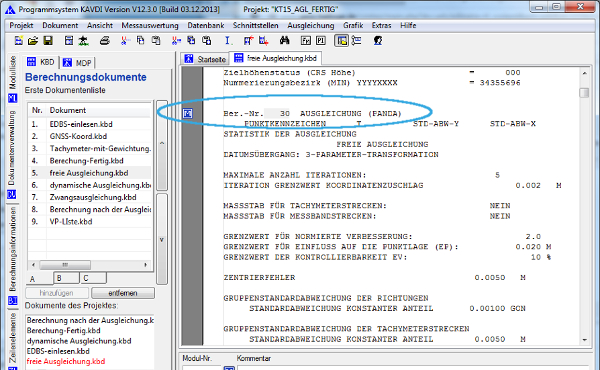Move document up with the ^ button
This screenshot has height=370, width=600.
pos(162,145)
